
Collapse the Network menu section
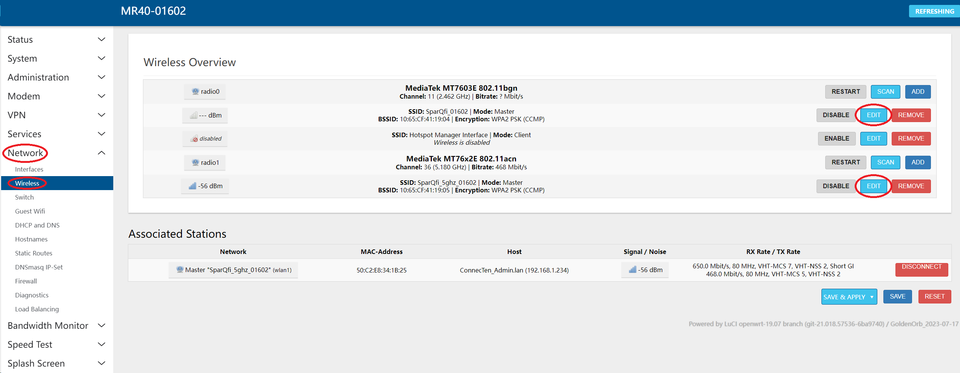56,153
